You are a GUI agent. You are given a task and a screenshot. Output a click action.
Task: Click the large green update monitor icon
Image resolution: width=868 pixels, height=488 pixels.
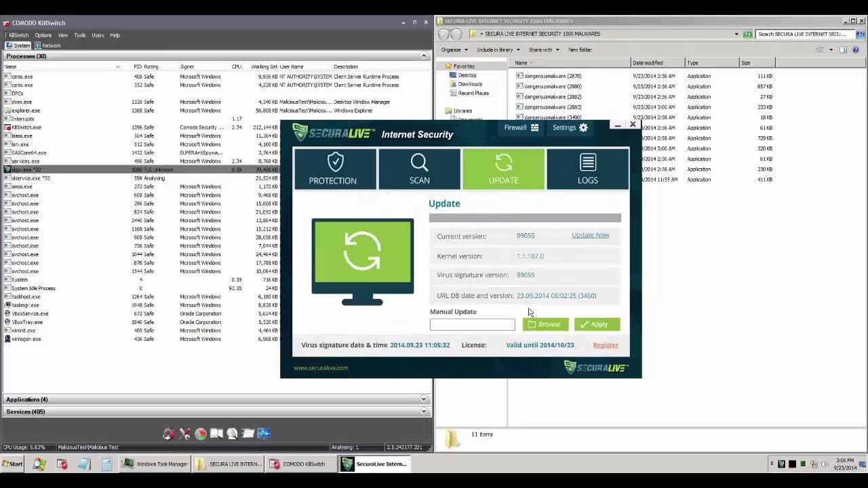(362, 261)
